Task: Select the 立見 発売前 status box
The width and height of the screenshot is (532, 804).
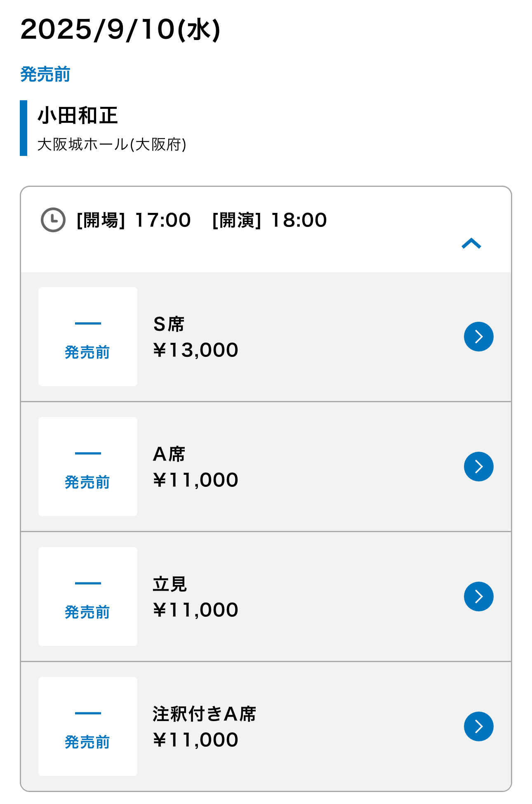Action: 88,597
